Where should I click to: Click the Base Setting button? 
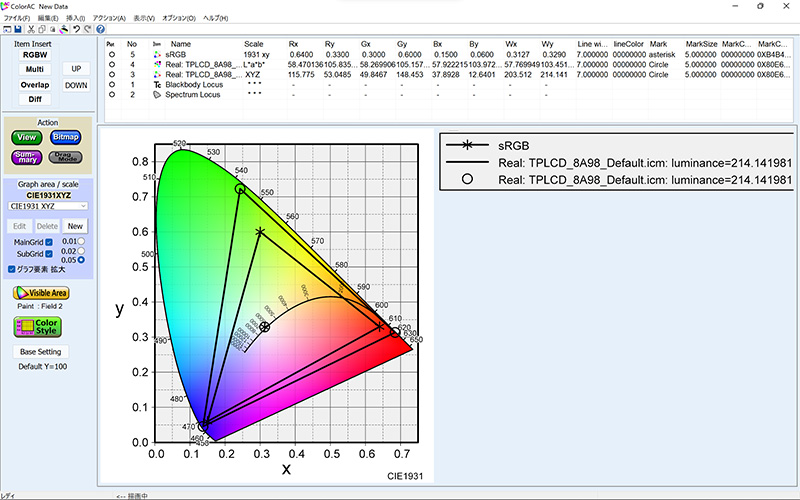[41, 352]
